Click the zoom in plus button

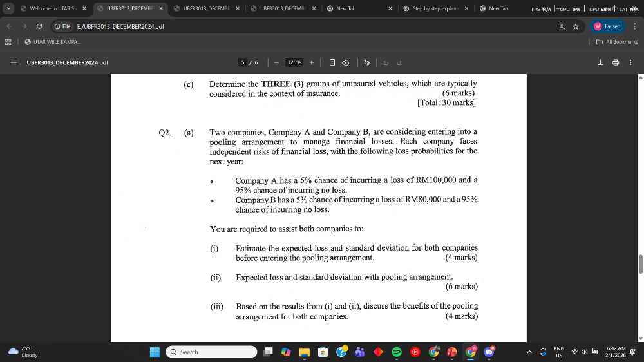[312, 62]
